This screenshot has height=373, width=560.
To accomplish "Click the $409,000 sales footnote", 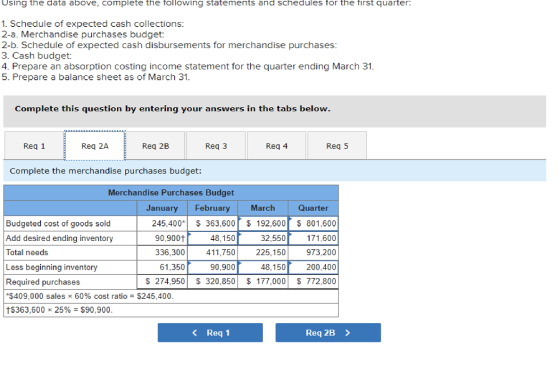I will pyautogui.click(x=90, y=296).
